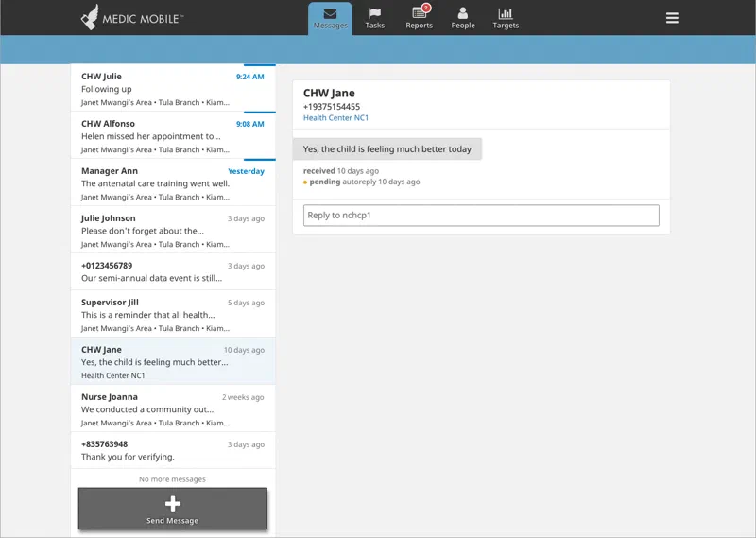Select Julie Johnson's message
756x538 pixels.
pos(173,231)
